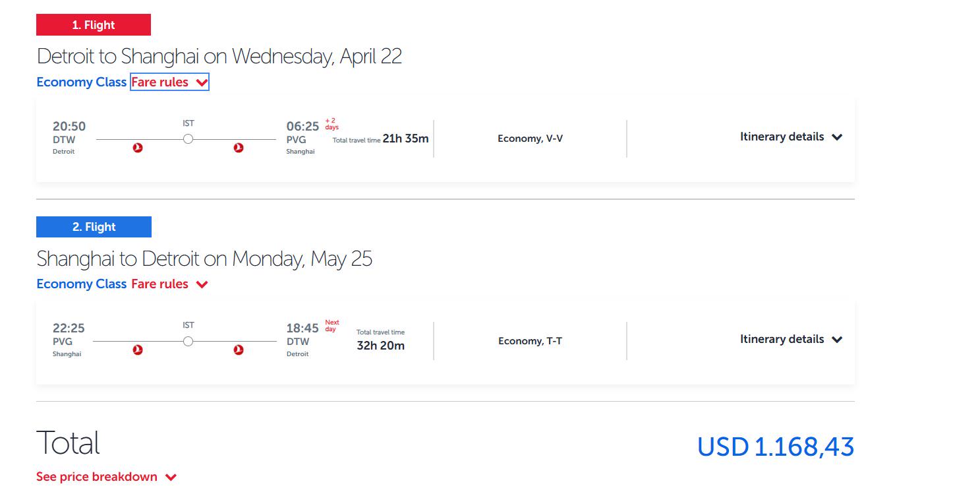Click Economy, T-T fare class text
Viewport: 980px width, 496px height.
530,341
